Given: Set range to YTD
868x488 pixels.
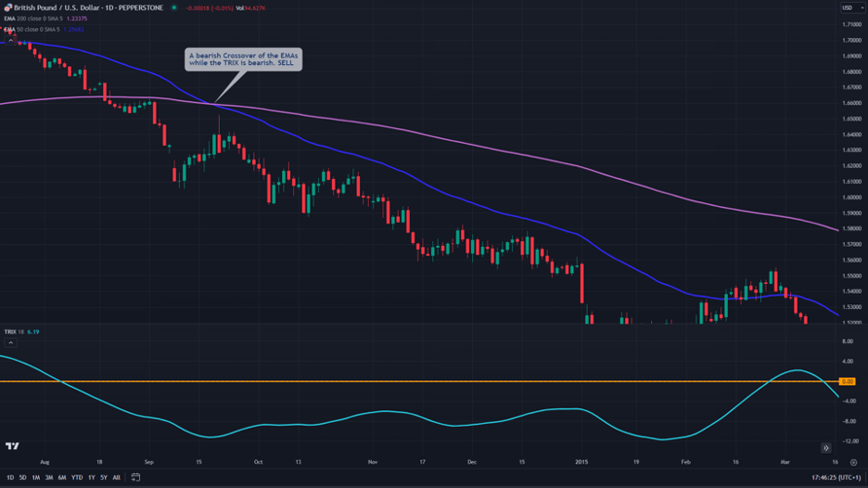Looking at the screenshot, I should 77,478.
